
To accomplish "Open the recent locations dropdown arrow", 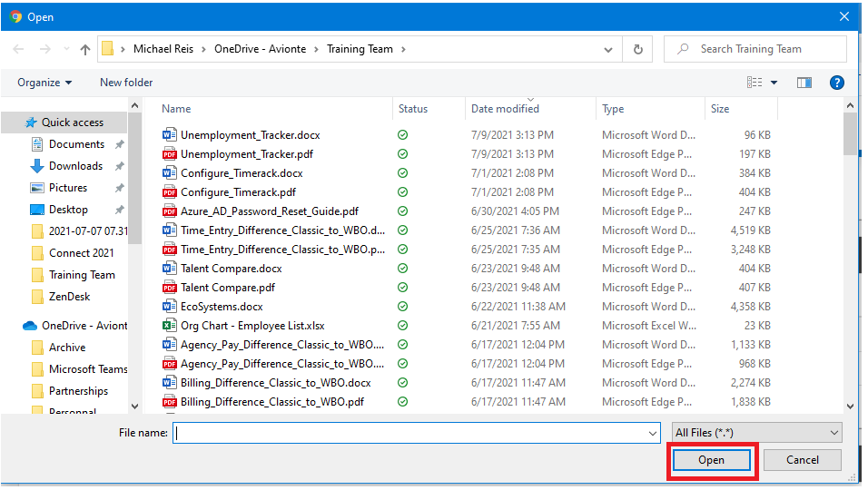I will pyautogui.click(x=66, y=49).
